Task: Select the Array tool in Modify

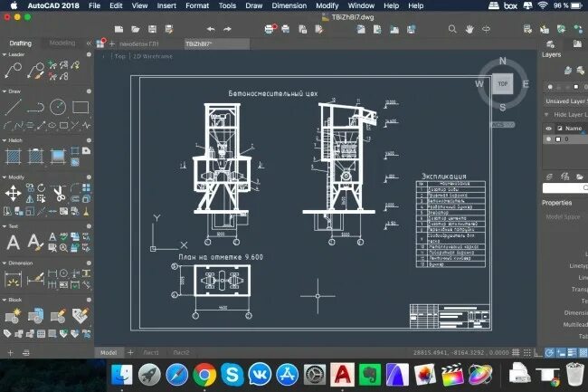Action: click(86, 187)
